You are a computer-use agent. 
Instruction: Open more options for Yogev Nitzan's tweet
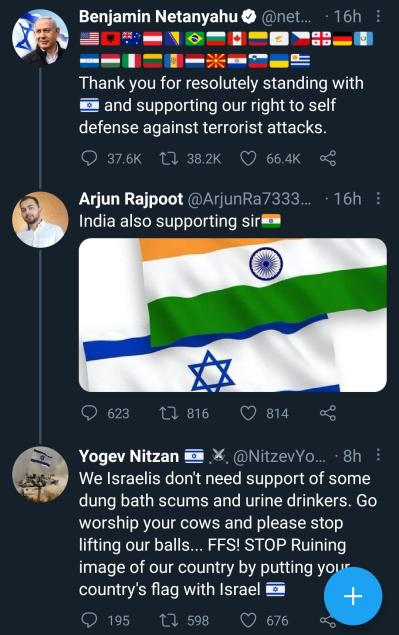tap(378, 455)
